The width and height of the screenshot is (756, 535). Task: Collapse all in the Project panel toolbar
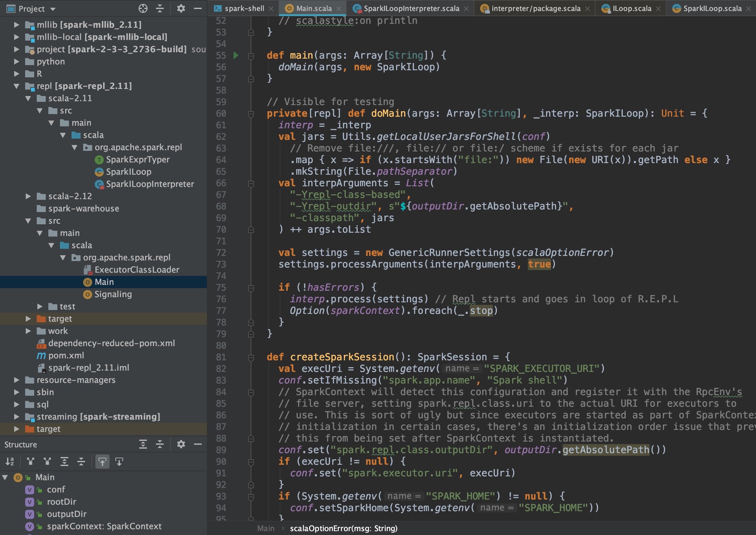(160, 9)
